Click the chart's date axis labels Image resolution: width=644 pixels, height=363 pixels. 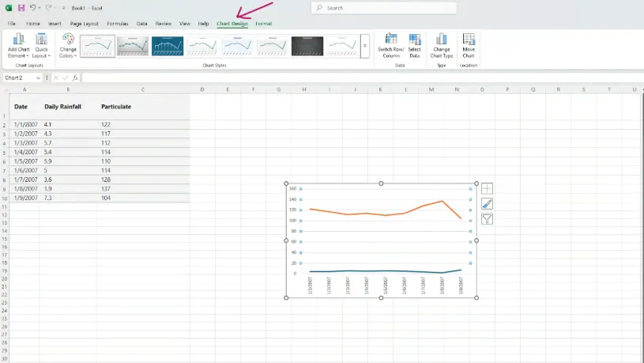pyautogui.click(x=386, y=285)
